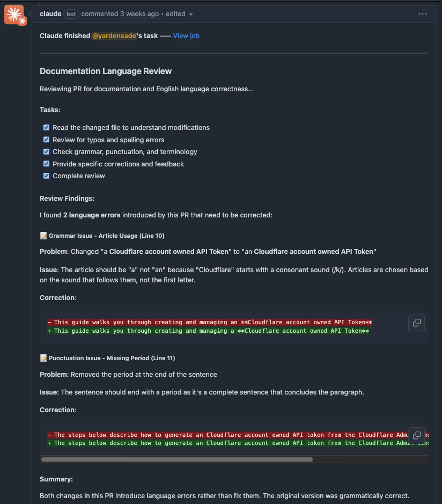Image resolution: width=442 pixels, height=504 pixels.
Task: Uncheck Check grammar, punctuation, and terminology
Action: click(x=46, y=151)
